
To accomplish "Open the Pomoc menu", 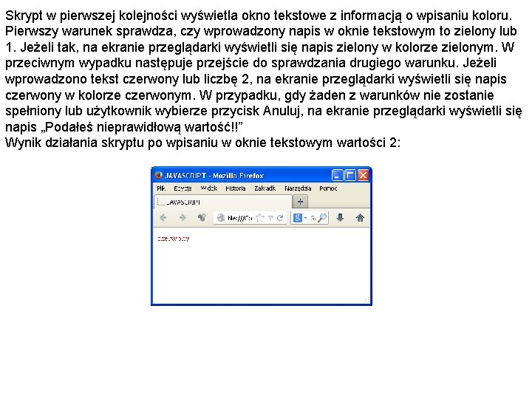I will 328,188.
